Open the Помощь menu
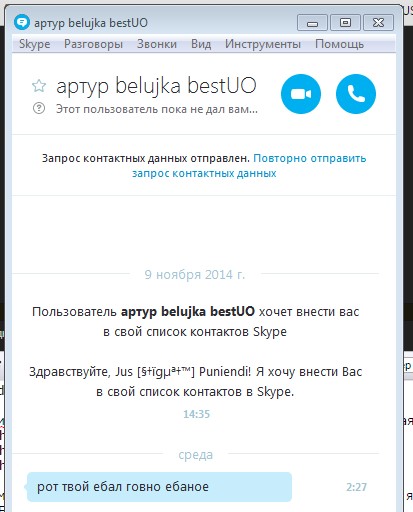The width and height of the screenshot is (413, 512). [x=339, y=44]
